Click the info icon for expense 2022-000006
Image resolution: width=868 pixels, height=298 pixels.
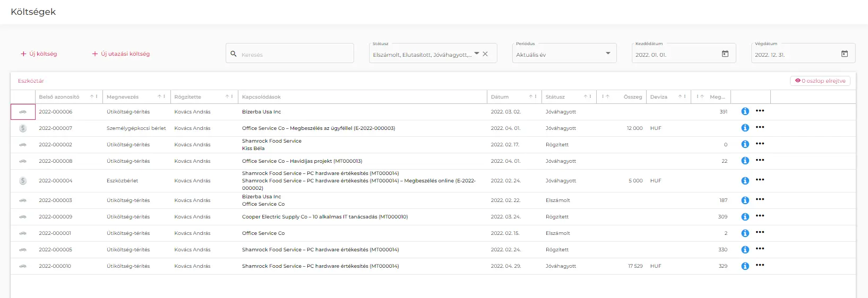(x=745, y=111)
